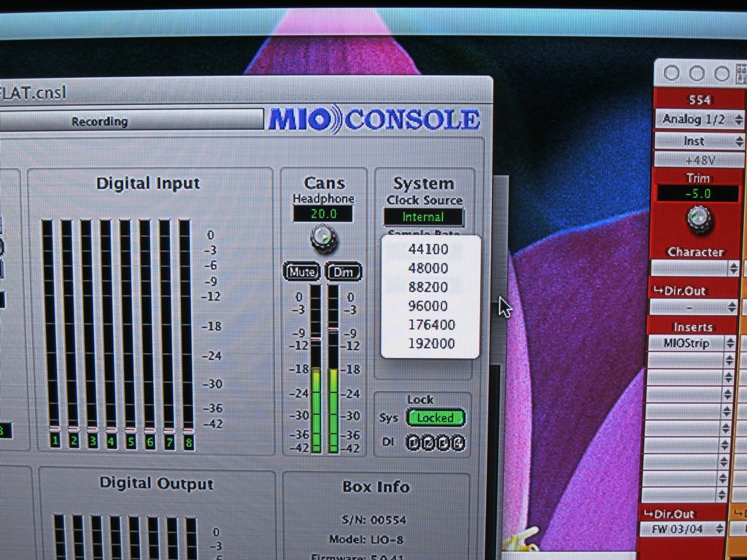Set sample rate to 96000
Viewport: 747px width, 560px height.
tap(428, 306)
